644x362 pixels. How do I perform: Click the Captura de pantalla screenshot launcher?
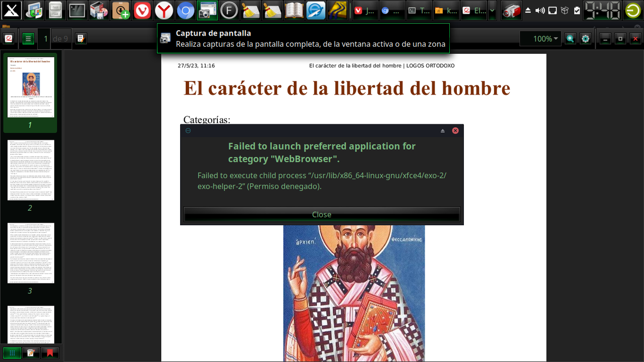(207, 10)
